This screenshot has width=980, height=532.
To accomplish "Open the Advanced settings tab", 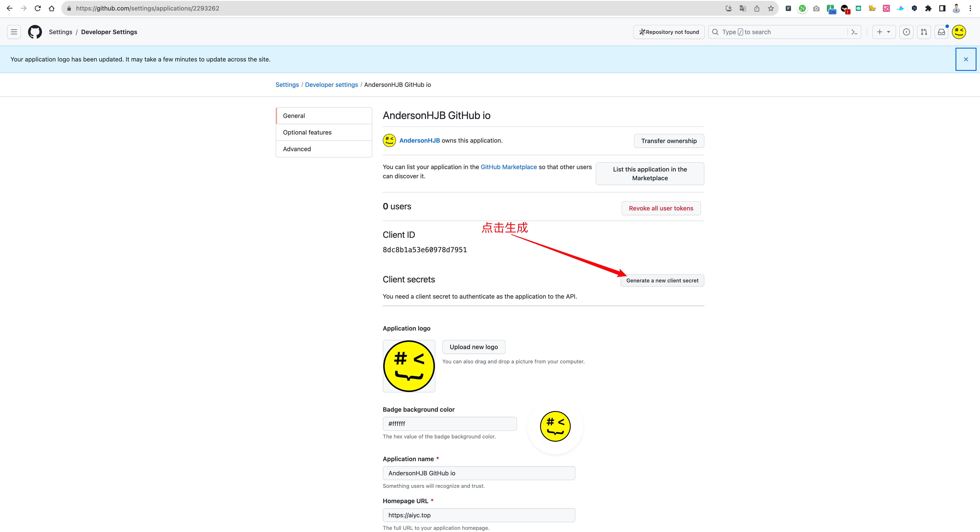I will 324,149.
